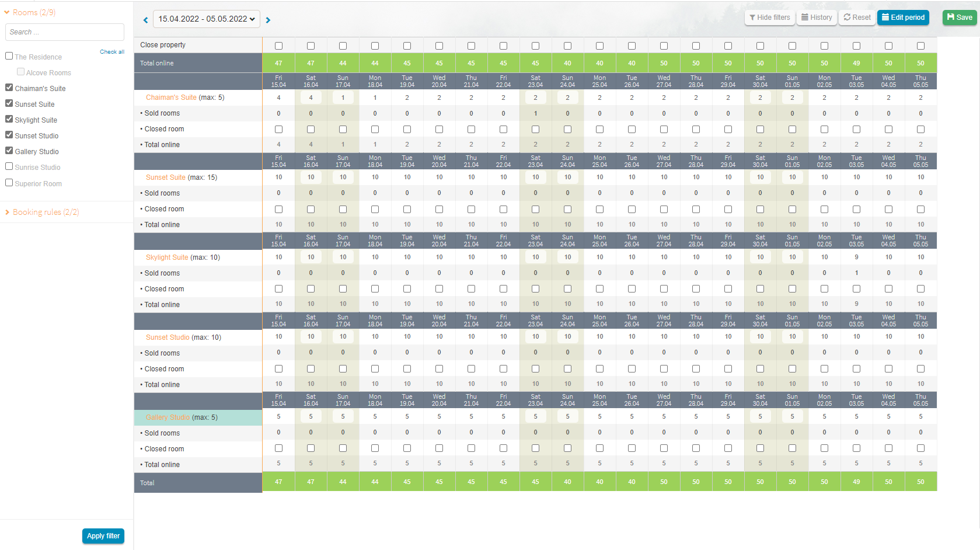Check Superior Room filter checkbox
Screen dimensions: 980x550
click(x=9, y=183)
